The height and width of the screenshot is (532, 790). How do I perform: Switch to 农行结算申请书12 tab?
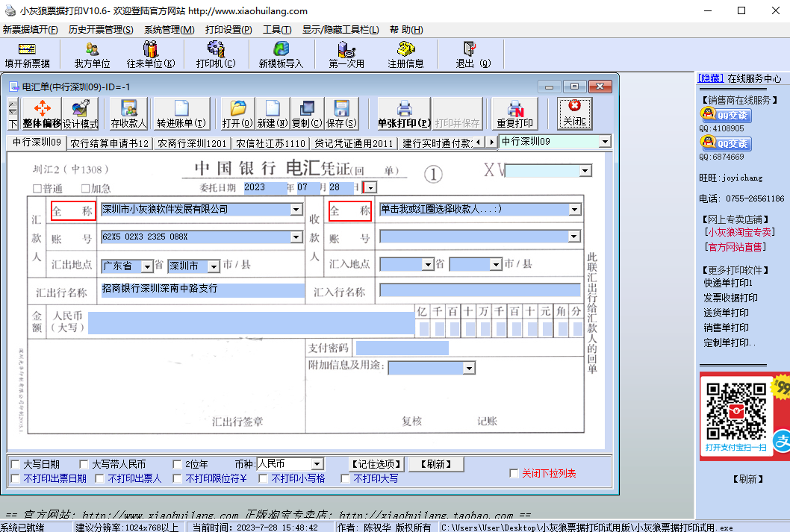coord(110,143)
